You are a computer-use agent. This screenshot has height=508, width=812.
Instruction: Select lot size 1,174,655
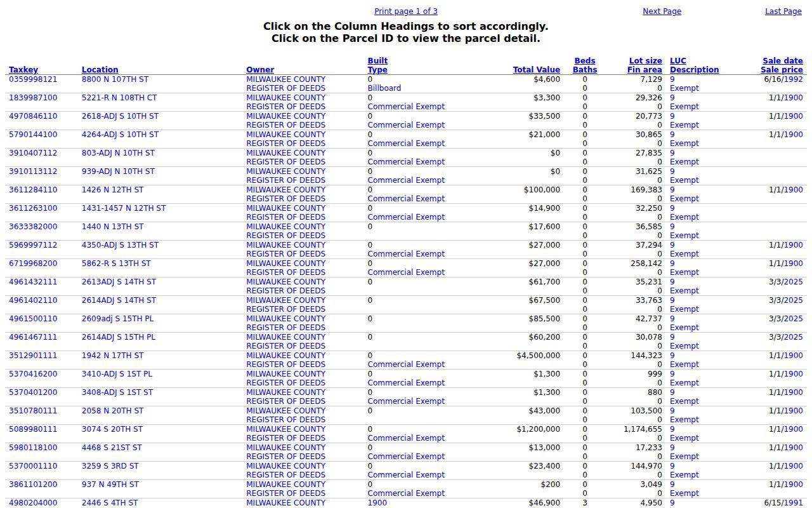643,429
